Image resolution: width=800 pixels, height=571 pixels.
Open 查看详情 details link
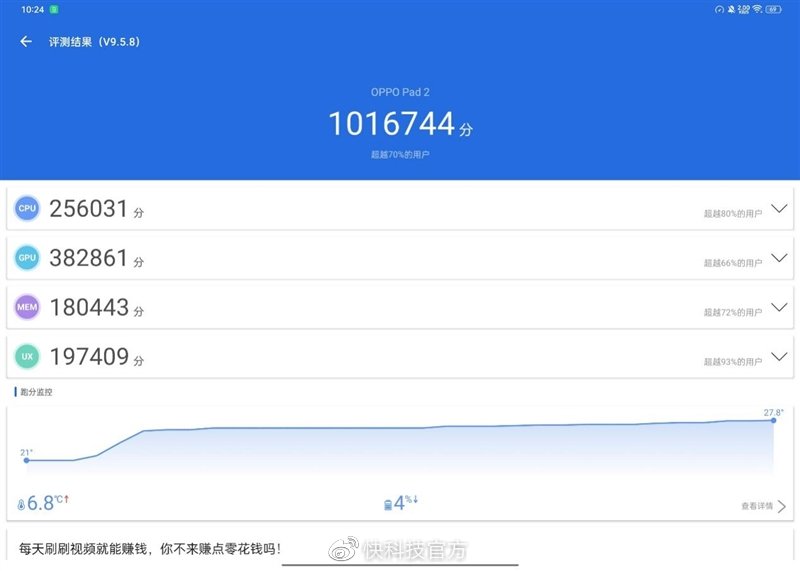763,506
